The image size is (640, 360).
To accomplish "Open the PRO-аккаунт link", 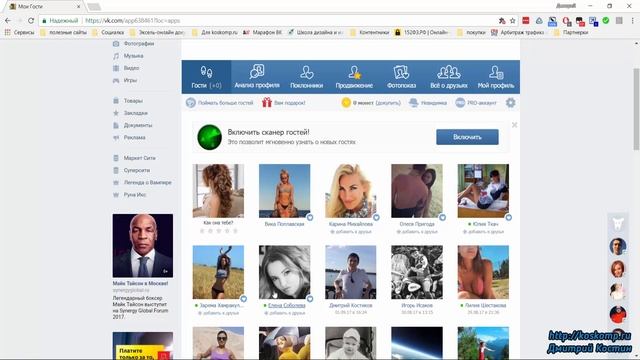I will coord(476,103).
